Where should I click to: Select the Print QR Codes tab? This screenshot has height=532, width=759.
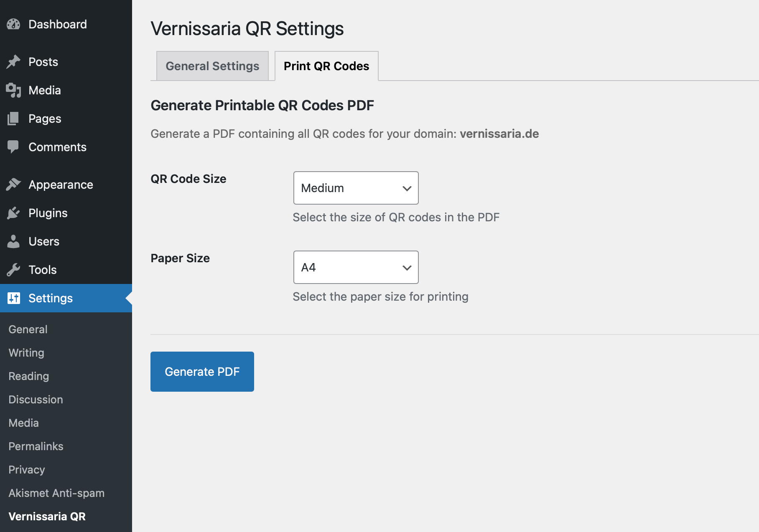326,66
